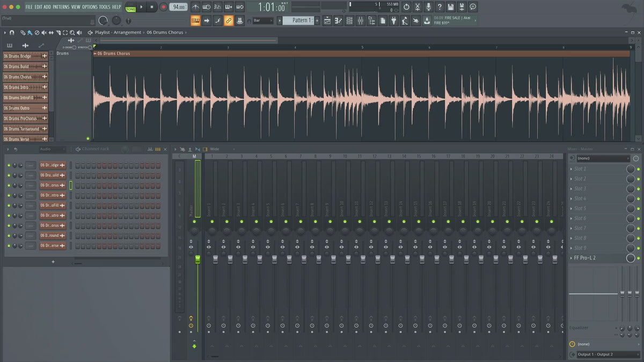Image resolution: width=644 pixels, height=362 pixels.
Task: Select the 06 Drums Verse clip in picker
Action: [x=25, y=139]
